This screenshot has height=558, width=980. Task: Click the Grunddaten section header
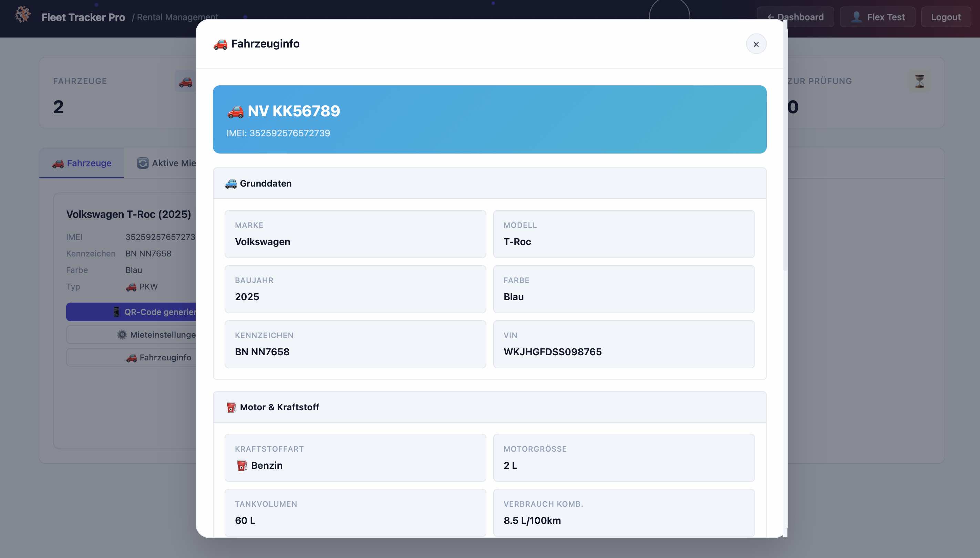(489, 183)
